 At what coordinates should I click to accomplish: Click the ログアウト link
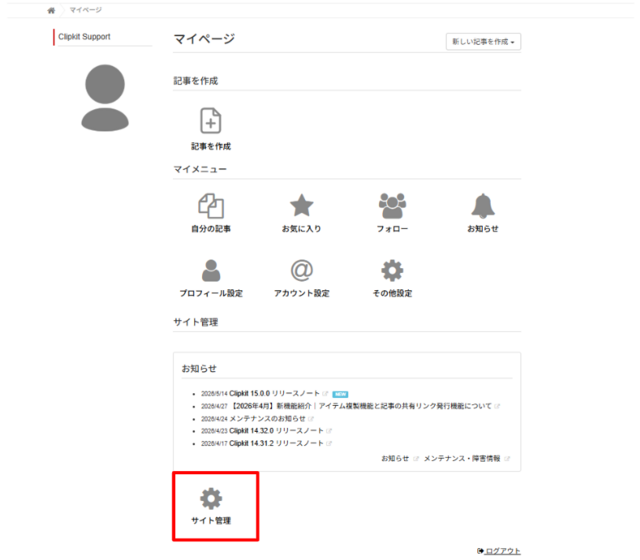(499, 551)
